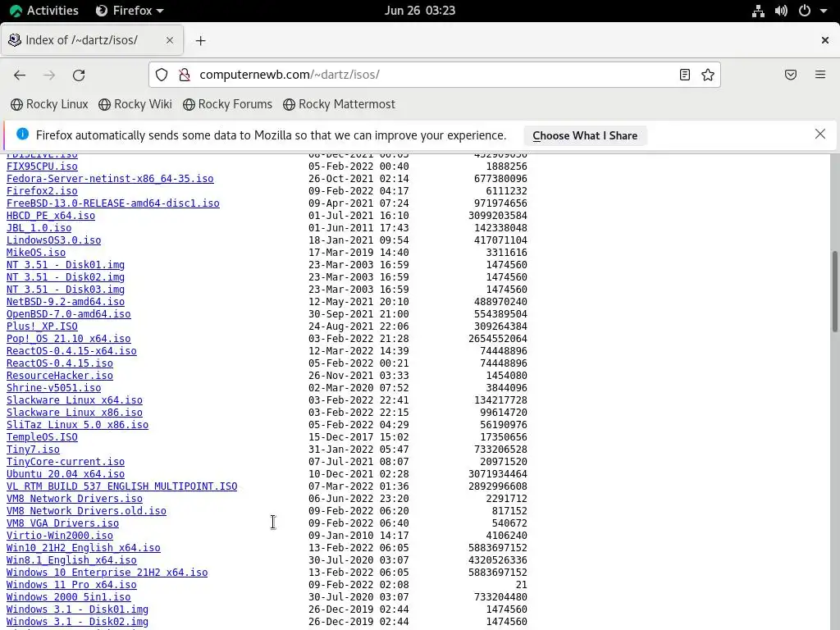
Task: Open the Tiny7.iso link
Action: [x=33, y=450]
